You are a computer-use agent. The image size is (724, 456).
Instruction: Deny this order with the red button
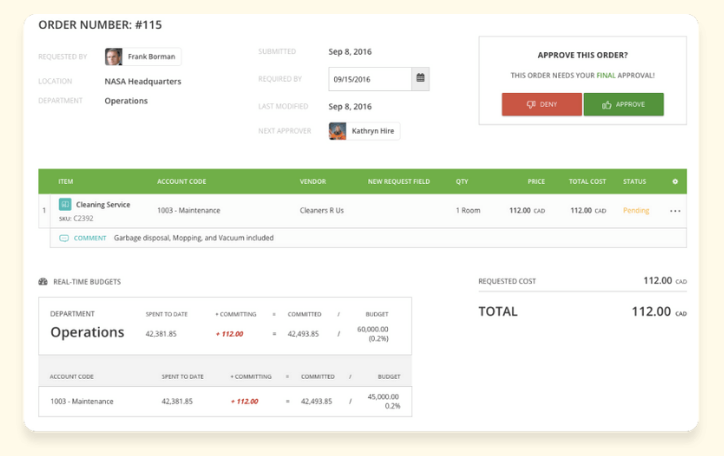(x=541, y=104)
